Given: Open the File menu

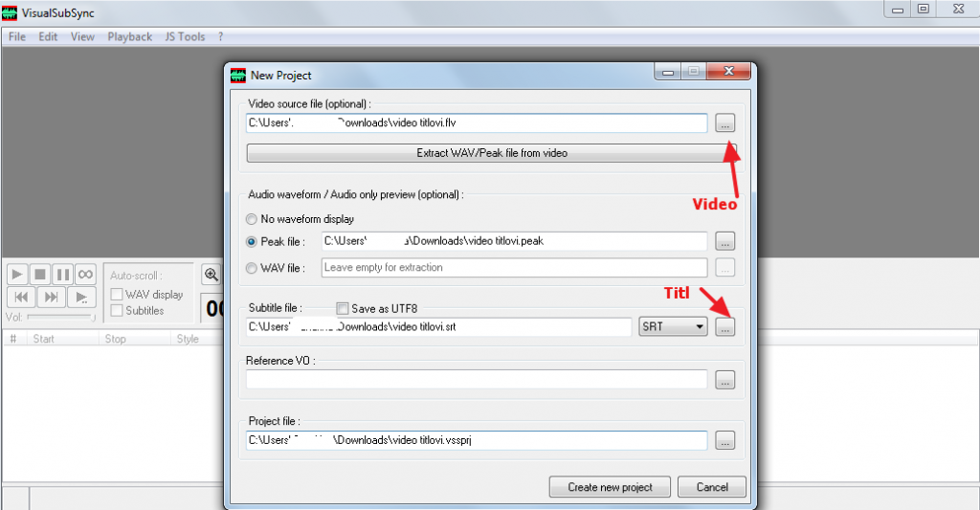Looking at the screenshot, I should (17, 37).
